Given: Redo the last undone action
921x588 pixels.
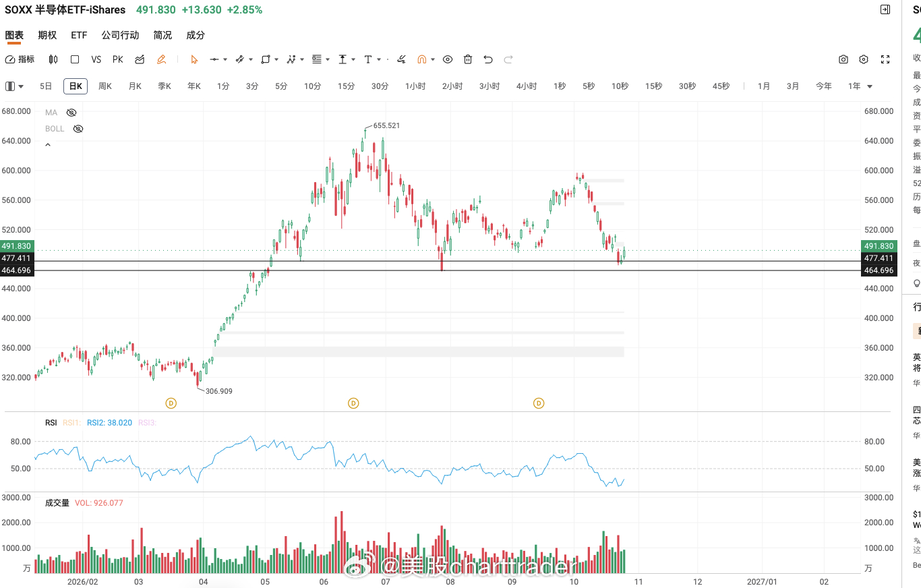Looking at the screenshot, I should click(x=508, y=59).
